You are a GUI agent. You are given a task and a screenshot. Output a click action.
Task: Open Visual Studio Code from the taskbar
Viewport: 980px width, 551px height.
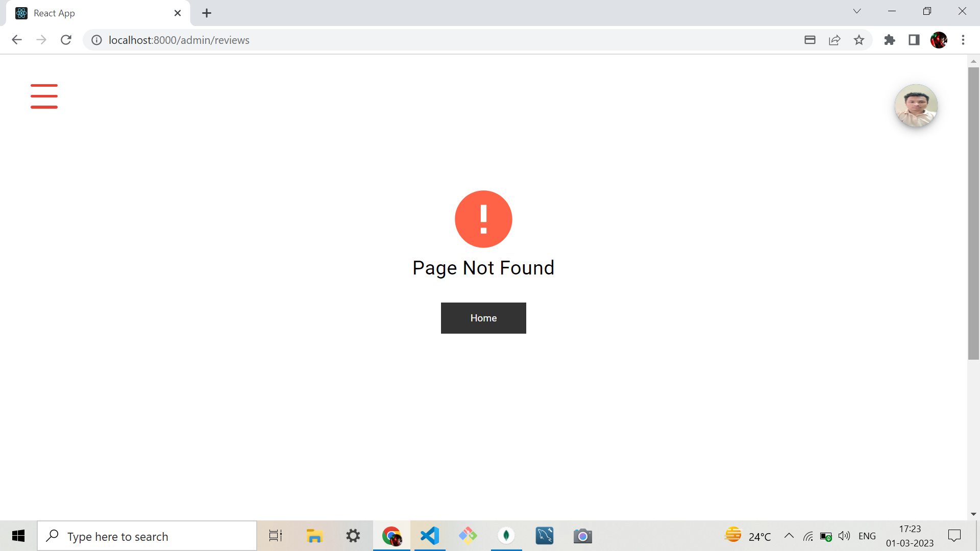(x=430, y=536)
